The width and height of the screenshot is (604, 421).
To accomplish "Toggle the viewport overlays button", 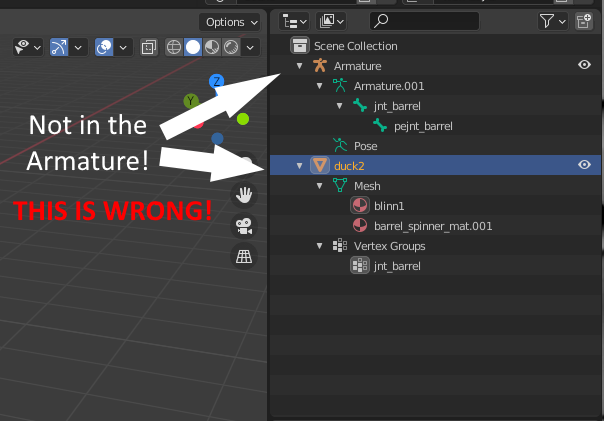I will click(x=104, y=47).
